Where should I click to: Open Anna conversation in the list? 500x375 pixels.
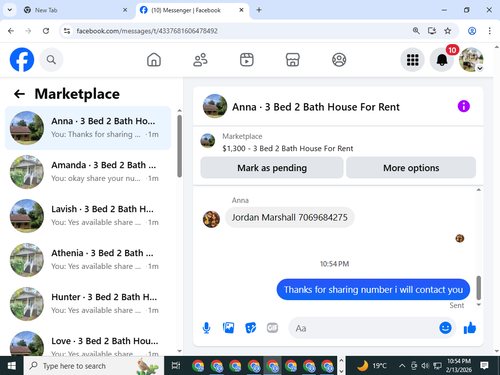(x=88, y=128)
